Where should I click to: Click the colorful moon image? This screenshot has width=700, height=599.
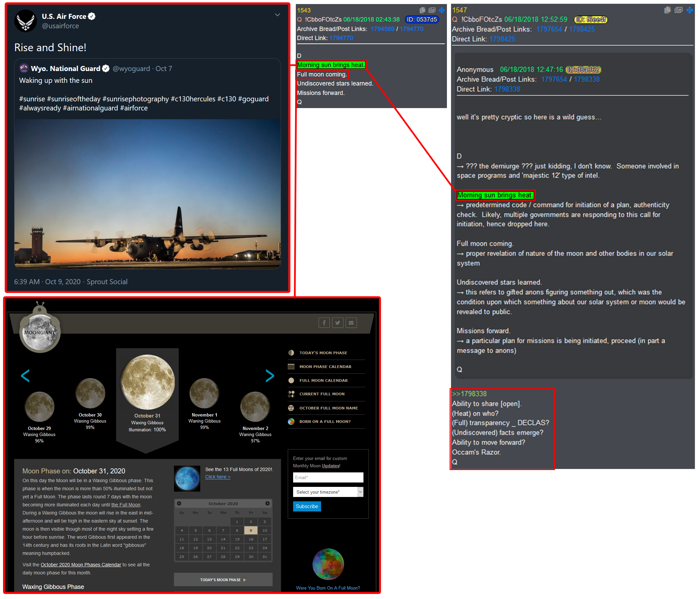coord(328,564)
